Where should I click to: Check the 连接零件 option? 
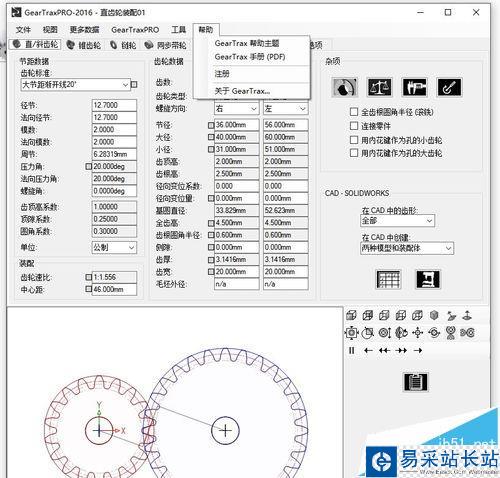click(x=354, y=126)
